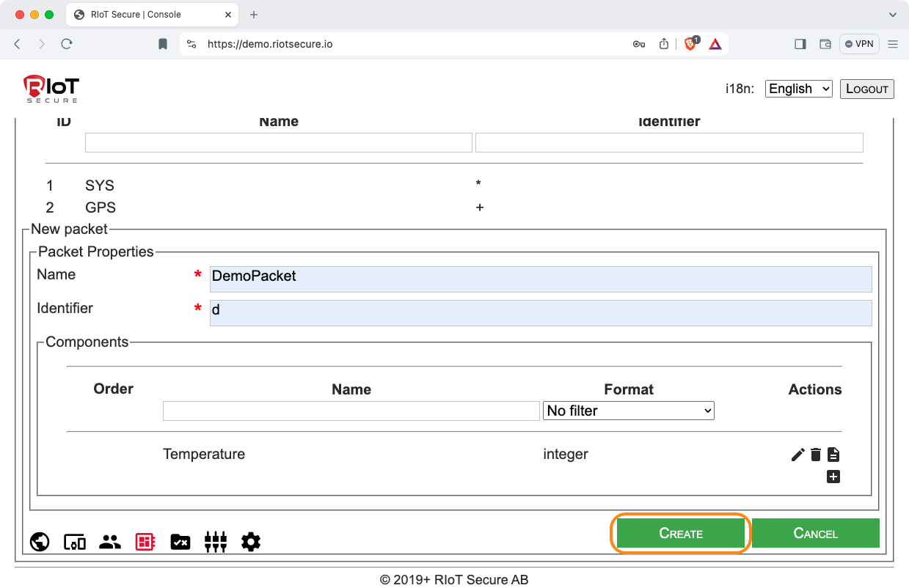Open the devices icon in bottom navigation
The image size is (909, 588).
point(75,542)
